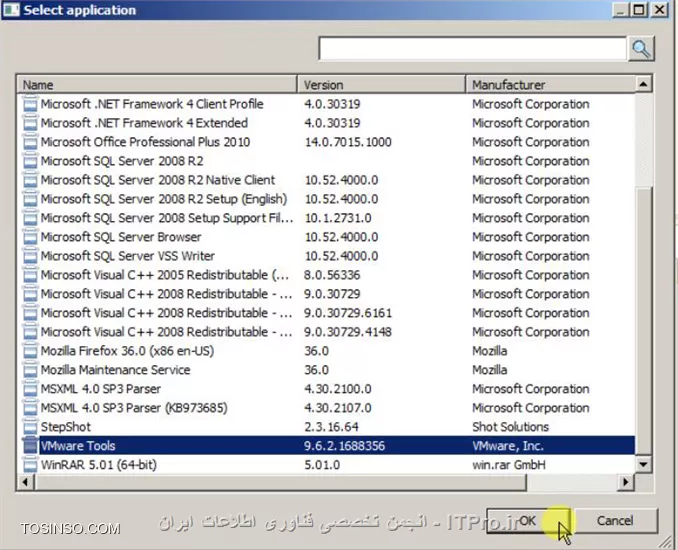The image size is (678, 550).
Task: Click Shot Solutions manufacturer cell
Action: [x=511, y=427]
